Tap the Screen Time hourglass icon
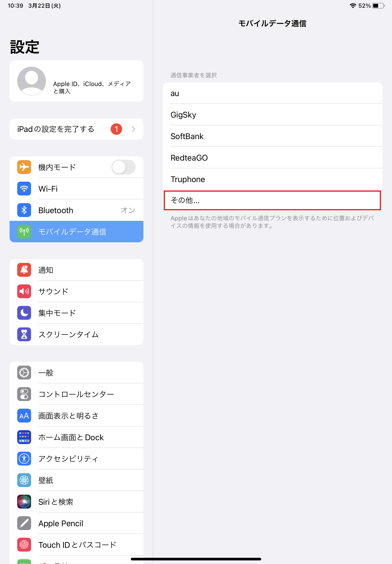The image size is (392, 564). (x=24, y=334)
